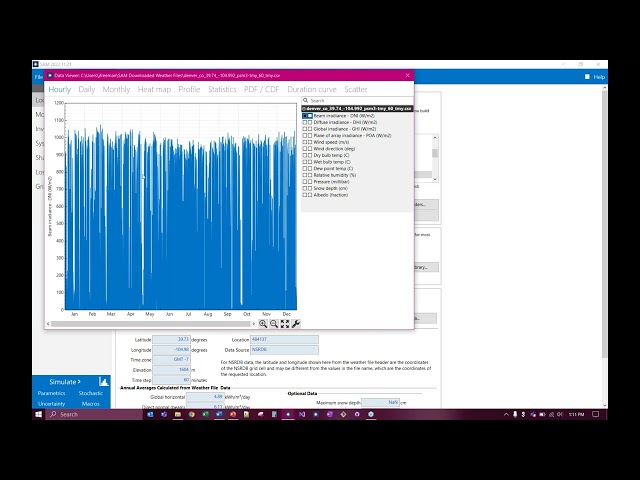Screen dimensions: 640x480
Task: Open the Heat map tab
Action: click(x=154, y=89)
